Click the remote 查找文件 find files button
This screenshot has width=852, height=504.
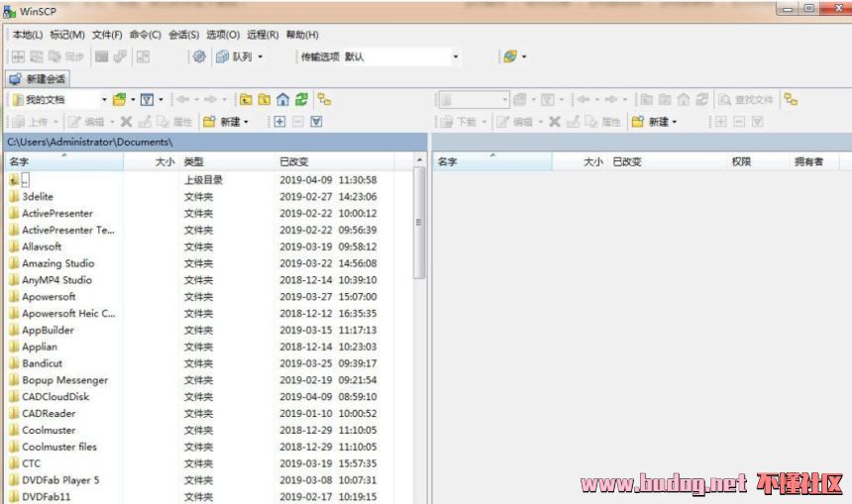click(746, 99)
